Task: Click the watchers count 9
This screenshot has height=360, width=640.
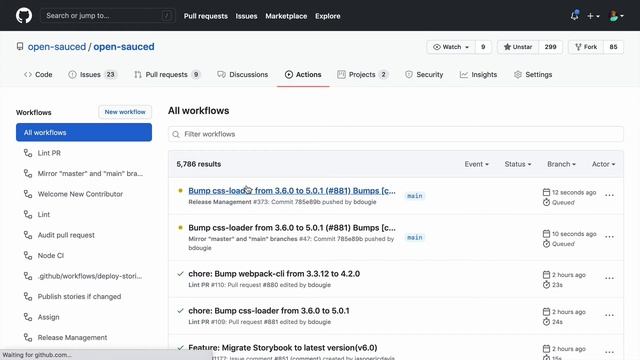Action: pyautogui.click(x=483, y=47)
